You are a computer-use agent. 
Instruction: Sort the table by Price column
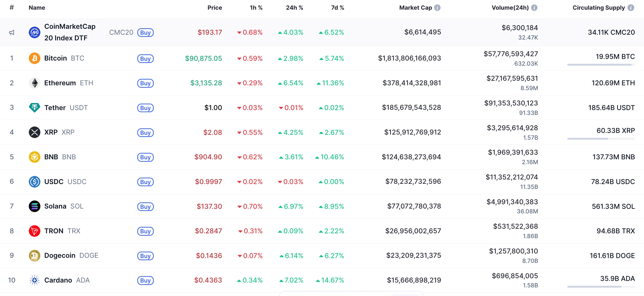click(x=215, y=8)
